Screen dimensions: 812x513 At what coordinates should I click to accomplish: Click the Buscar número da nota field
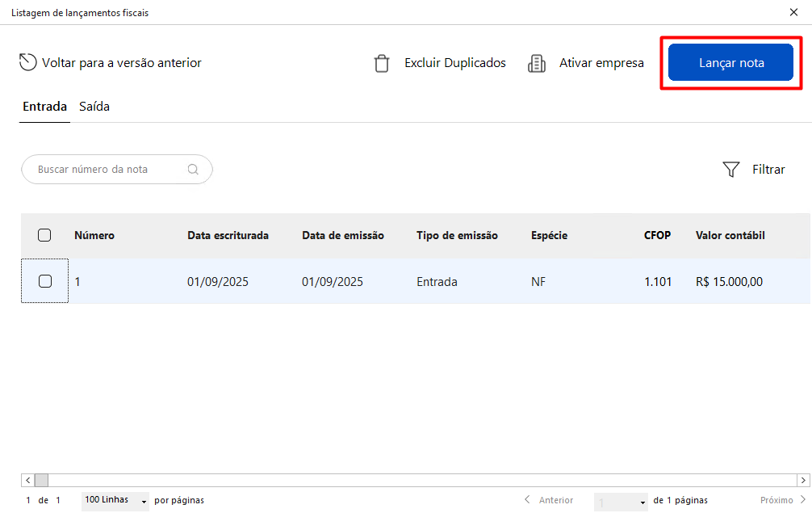pyautogui.click(x=117, y=170)
